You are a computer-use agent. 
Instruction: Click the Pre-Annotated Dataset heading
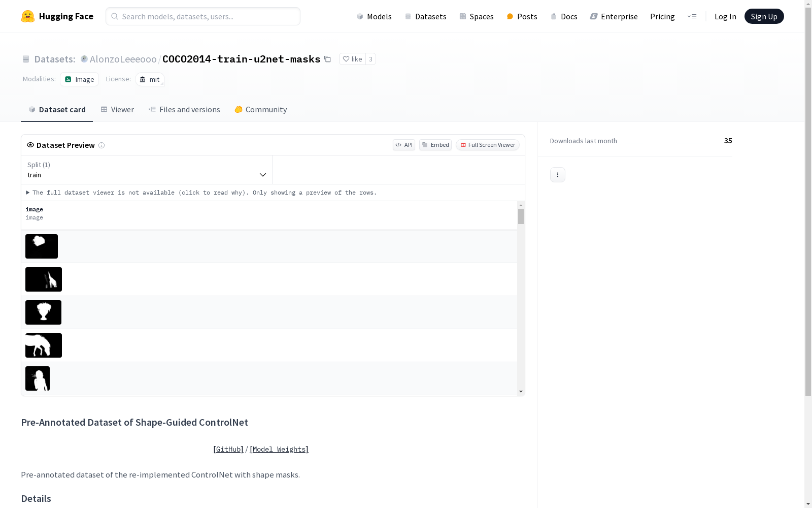(x=134, y=423)
